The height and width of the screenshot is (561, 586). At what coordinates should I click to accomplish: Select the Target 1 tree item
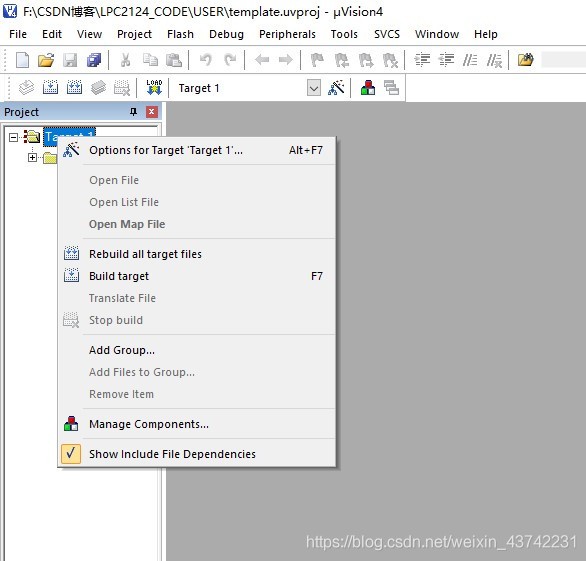tap(70, 133)
